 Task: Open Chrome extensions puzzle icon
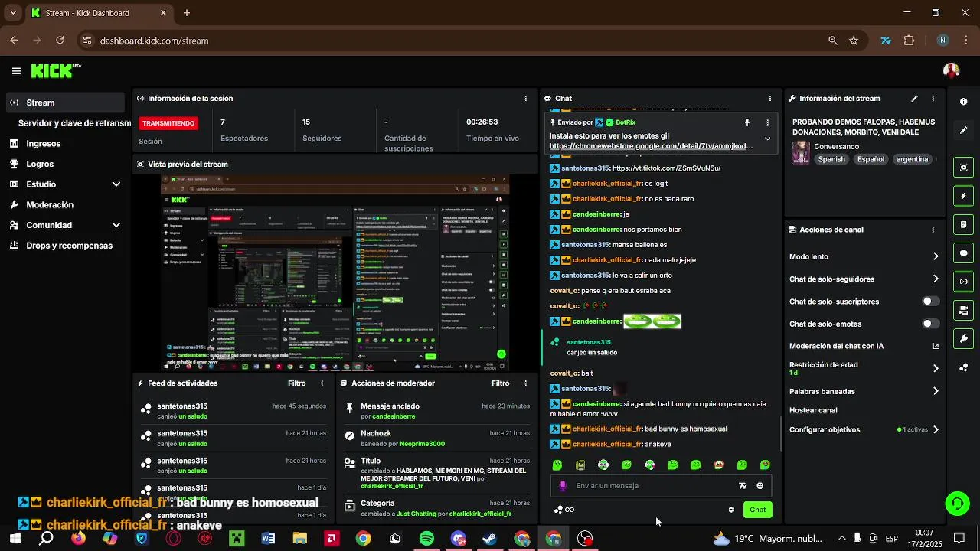click(x=910, y=41)
